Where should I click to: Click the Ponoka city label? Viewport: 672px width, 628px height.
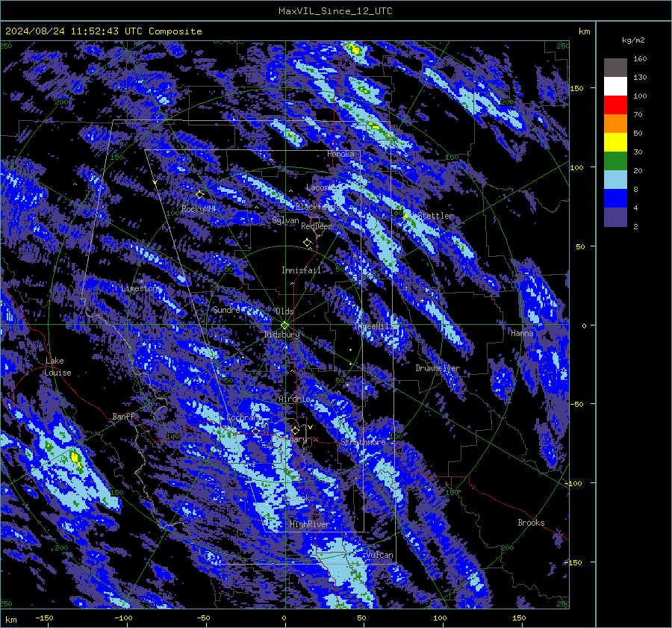click(x=340, y=154)
